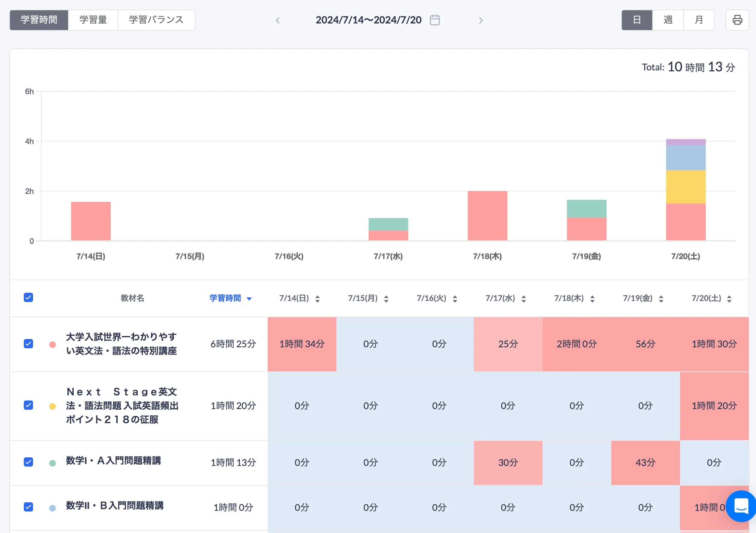Toggle the select-all checkbox in table header
The image size is (756, 533).
pyautogui.click(x=28, y=298)
